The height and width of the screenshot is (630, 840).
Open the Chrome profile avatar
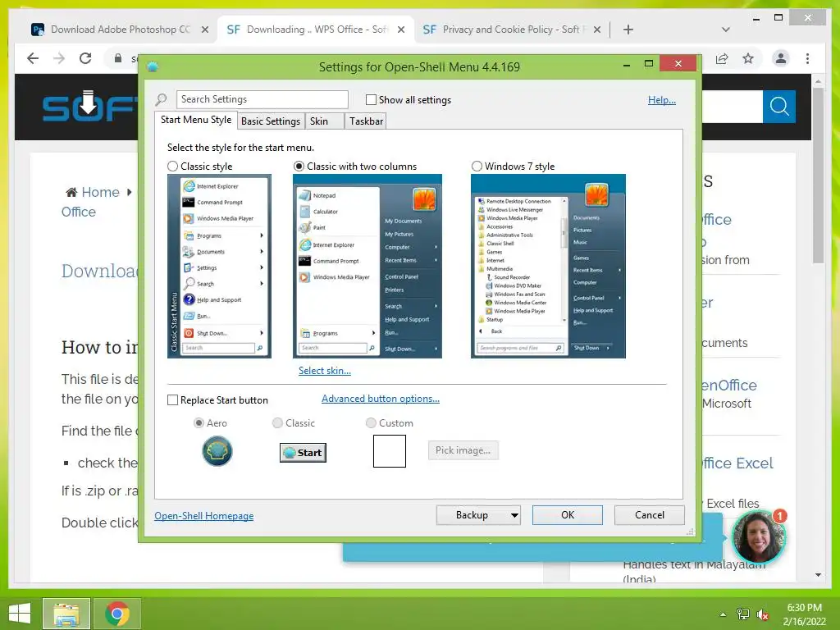point(781,58)
